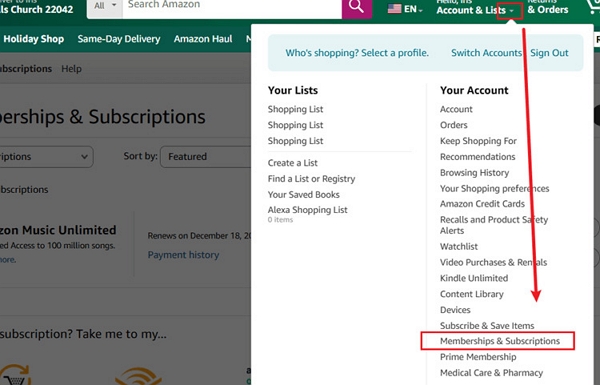Open Find a List or Registry
Image resolution: width=600 pixels, height=385 pixels.
pyautogui.click(x=311, y=179)
